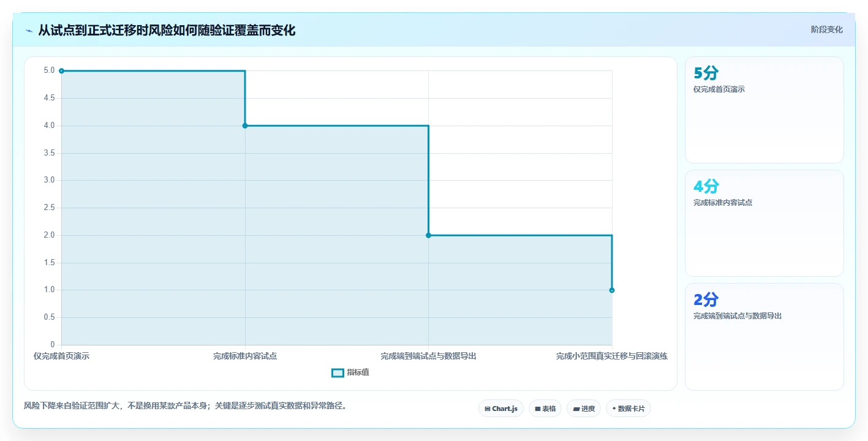Viewport: 868px width, 441px height.
Task: Open the 4分 data card
Action: tap(764, 224)
